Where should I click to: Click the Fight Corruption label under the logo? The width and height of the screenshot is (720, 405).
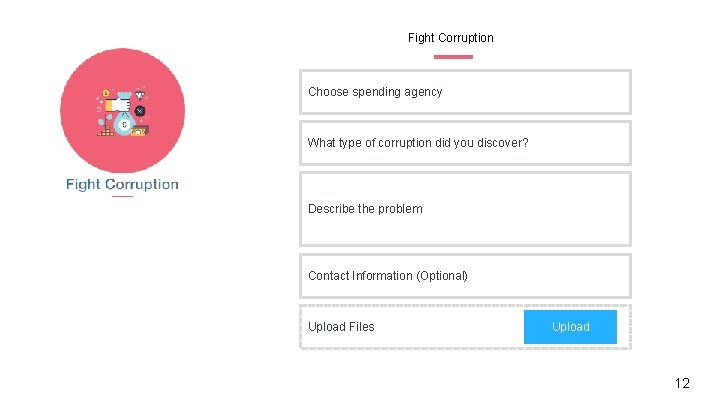click(x=122, y=184)
